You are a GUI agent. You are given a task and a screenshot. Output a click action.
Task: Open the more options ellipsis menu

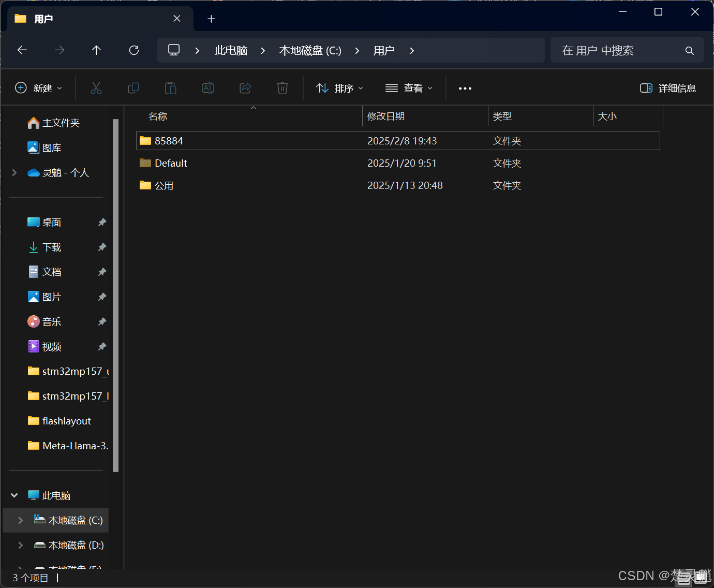465,89
